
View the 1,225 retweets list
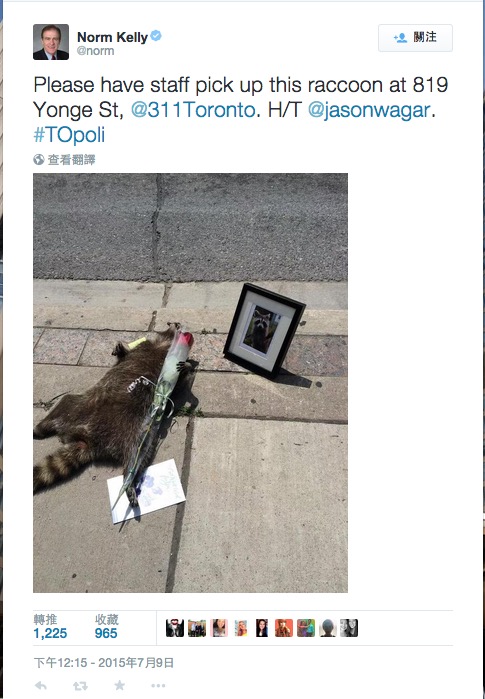(x=50, y=627)
